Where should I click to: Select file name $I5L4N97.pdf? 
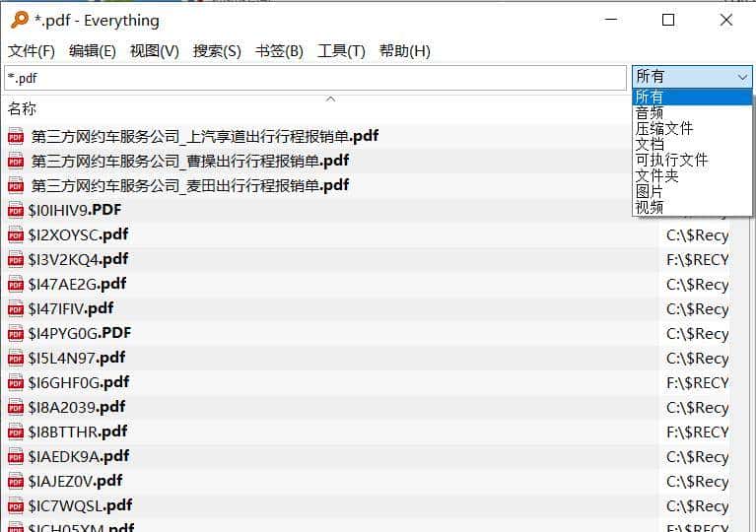pyautogui.click(x=77, y=358)
